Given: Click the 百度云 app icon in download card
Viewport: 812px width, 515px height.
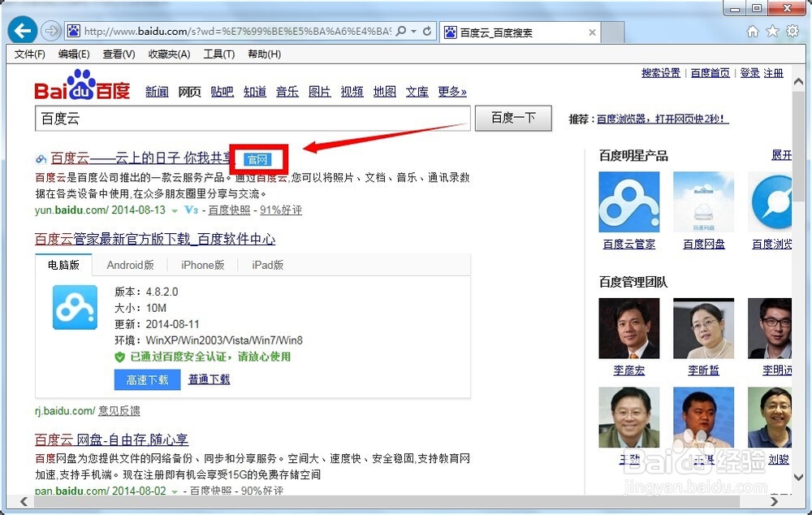Looking at the screenshot, I should click(x=74, y=307).
